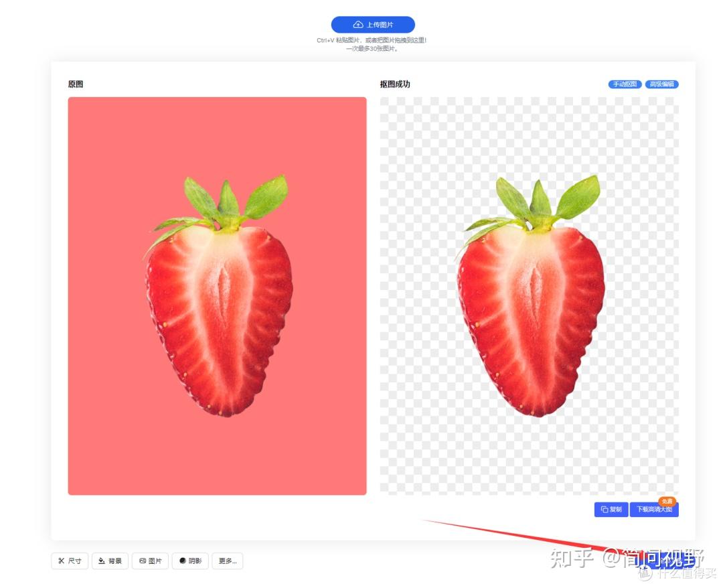Click the orange 免费 badge

[x=667, y=501]
